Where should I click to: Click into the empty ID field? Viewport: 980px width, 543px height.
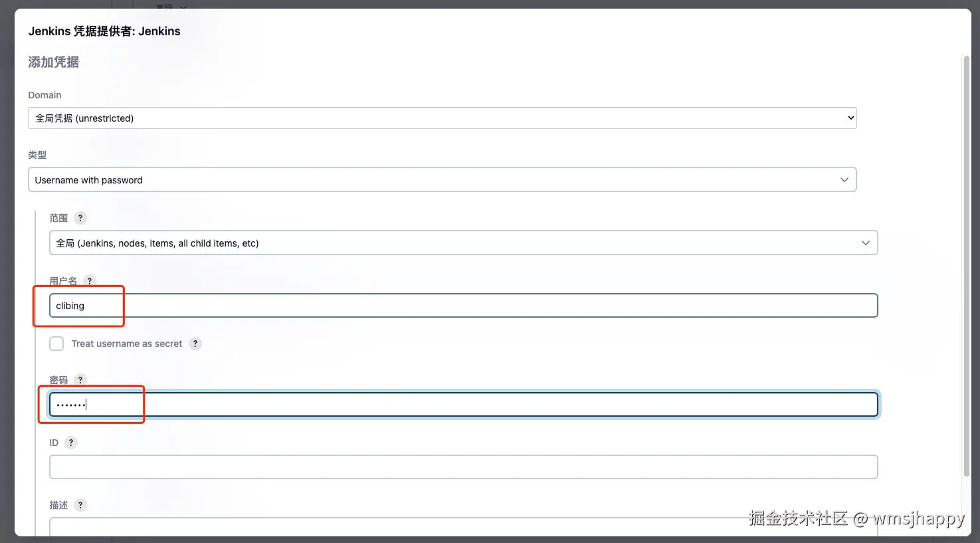click(463, 467)
